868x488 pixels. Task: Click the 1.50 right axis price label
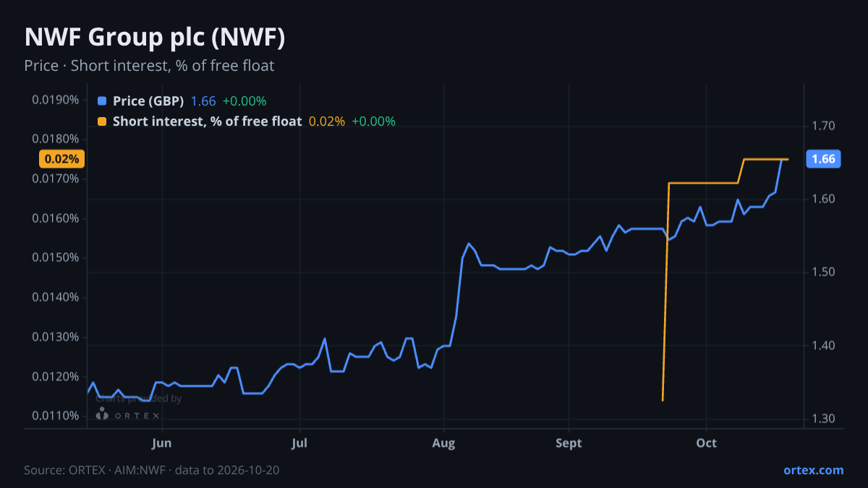[x=823, y=272]
